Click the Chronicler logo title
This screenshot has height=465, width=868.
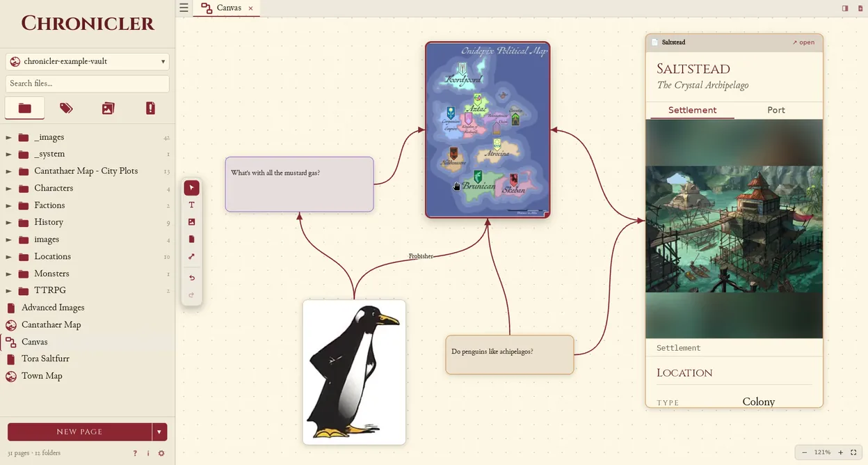point(88,24)
